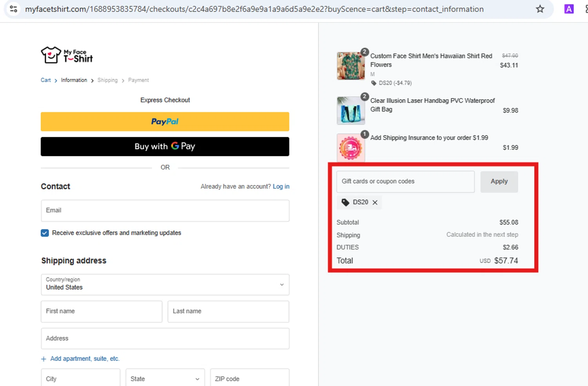This screenshot has height=386, width=588.
Task: Focus the City field
Action: [80, 378]
